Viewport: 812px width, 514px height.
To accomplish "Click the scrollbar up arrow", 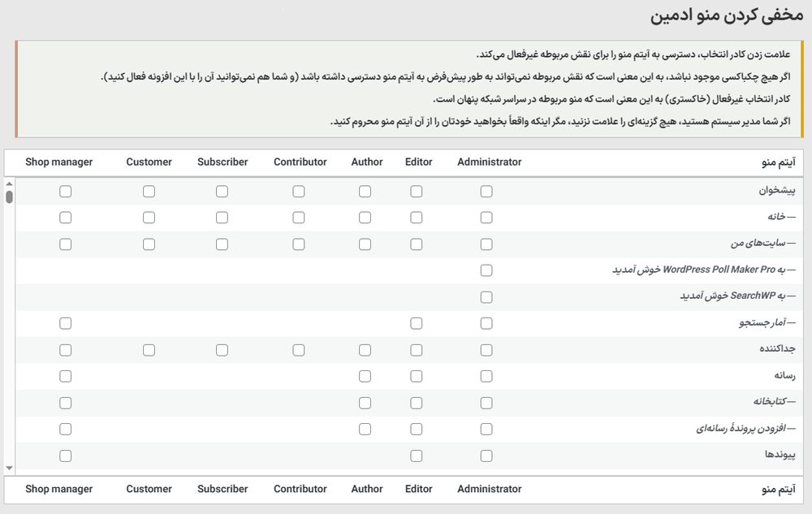I will click(x=9, y=184).
